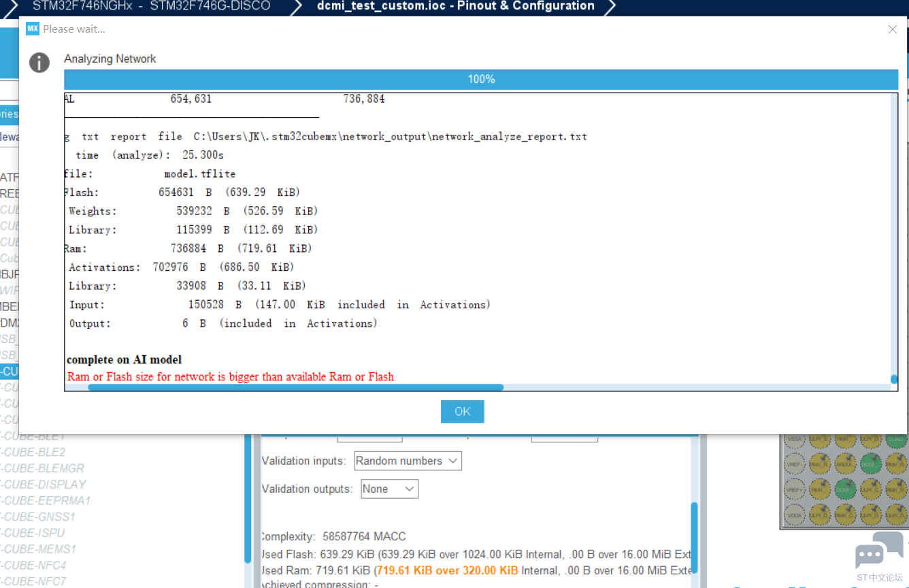This screenshot has width=909, height=588.
Task: Click the MX logo in the dialog title bar
Action: [x=33, y=29]
